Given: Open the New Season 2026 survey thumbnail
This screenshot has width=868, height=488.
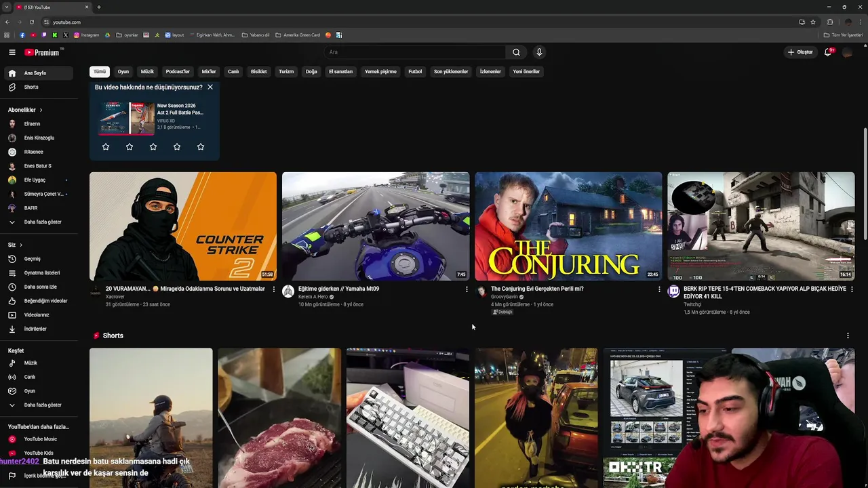Looking at the screenshot, I should coord(126,118).
